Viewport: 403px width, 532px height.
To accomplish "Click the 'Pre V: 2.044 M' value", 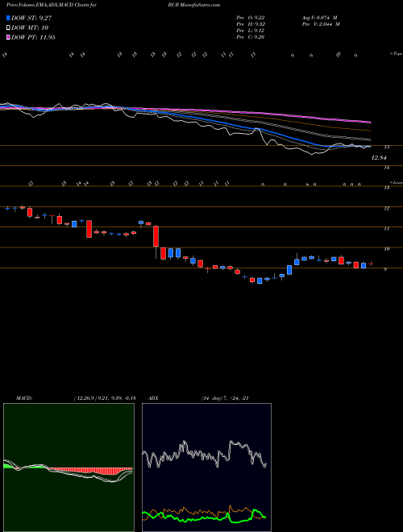I will (x=321, y=24).
